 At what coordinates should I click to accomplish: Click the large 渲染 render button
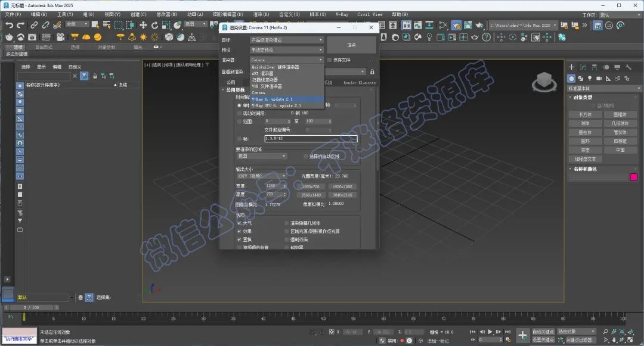(x=351, y=45)
